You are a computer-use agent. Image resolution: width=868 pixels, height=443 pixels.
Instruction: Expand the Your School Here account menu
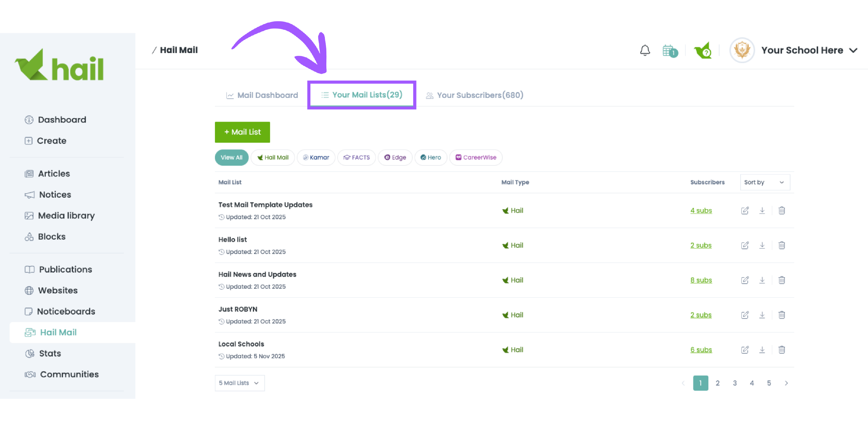[x=809, y=51]
